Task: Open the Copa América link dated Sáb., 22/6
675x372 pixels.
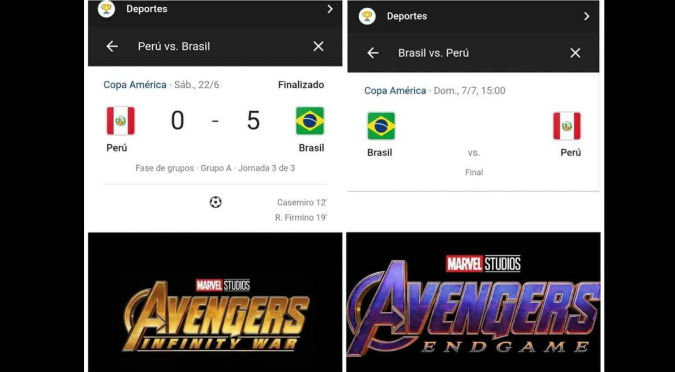Action: [x=135, y=85]
